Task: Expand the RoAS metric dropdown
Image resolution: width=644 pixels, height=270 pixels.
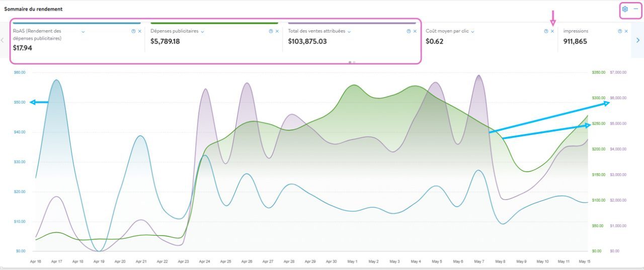Action: 83,31
